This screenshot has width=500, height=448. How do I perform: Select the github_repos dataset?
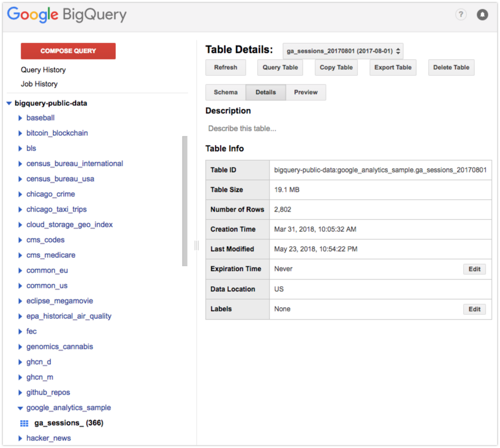pyautogui.click(x=48, y=392)
